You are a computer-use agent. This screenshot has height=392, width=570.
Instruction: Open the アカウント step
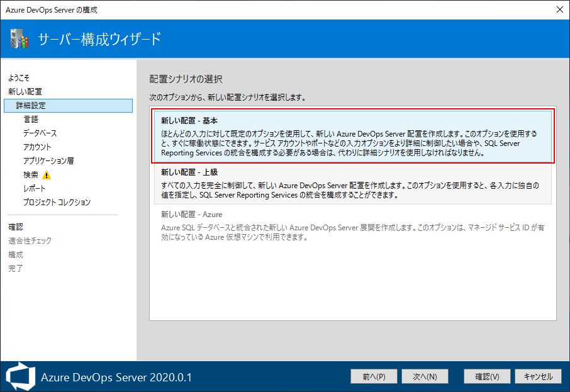[x=38, y=147]
